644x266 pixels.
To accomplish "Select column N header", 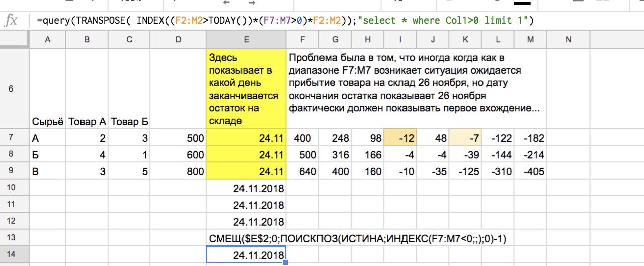I will (x=568, y=39).
